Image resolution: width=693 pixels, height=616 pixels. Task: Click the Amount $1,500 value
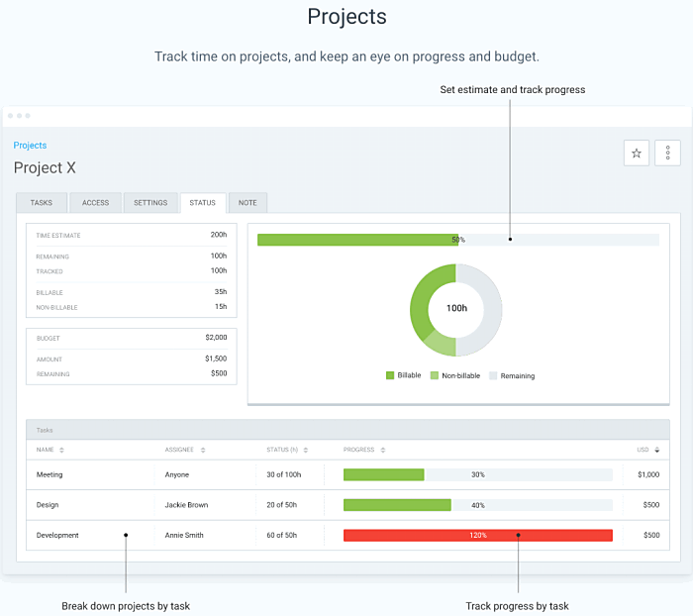point(216,359)
